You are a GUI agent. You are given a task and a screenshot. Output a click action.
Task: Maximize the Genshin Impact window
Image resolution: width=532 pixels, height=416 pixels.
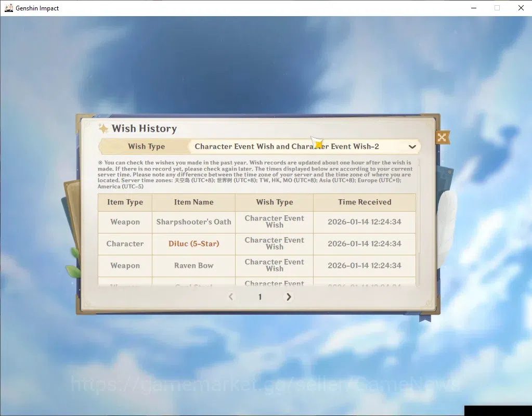497,8
